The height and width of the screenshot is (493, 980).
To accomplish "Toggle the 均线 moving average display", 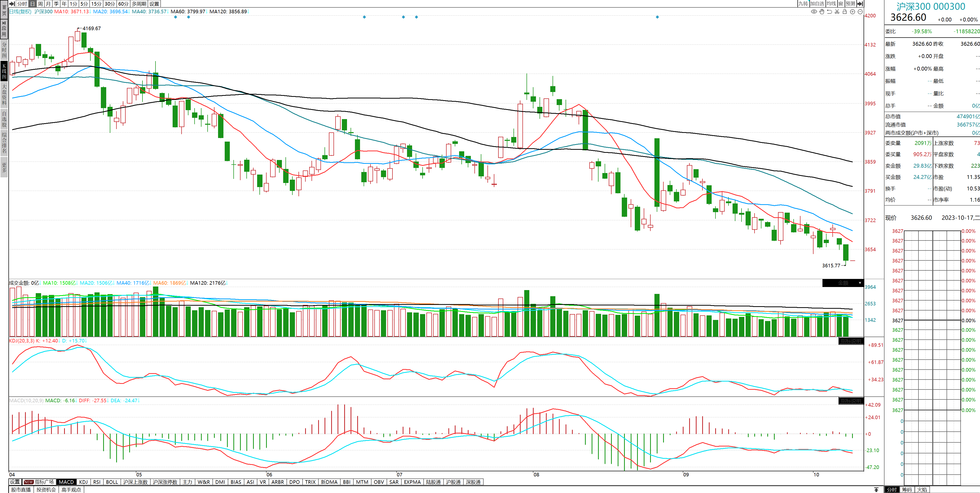I will pyautogui.click(x=831, y=4).
